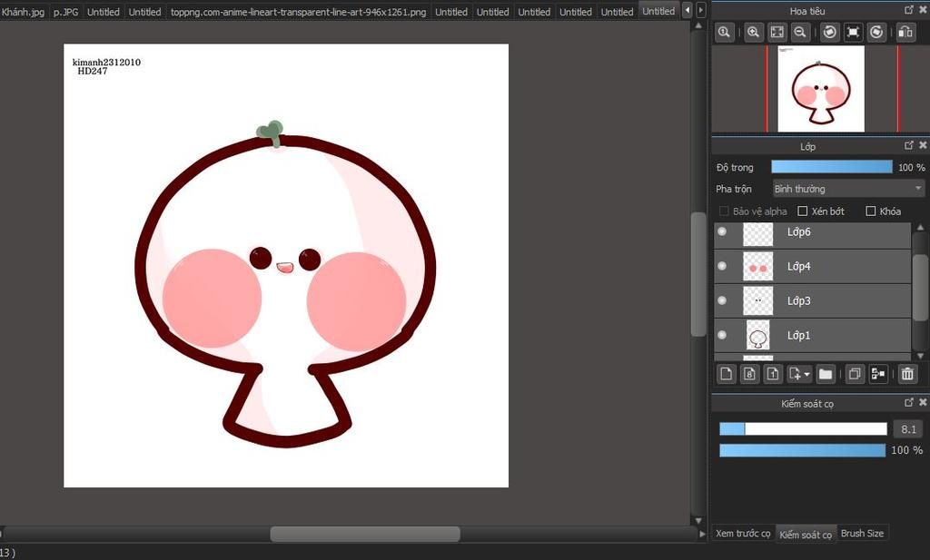Create a new layer folder
Viewport: 930px width, 560px height.
825,374
